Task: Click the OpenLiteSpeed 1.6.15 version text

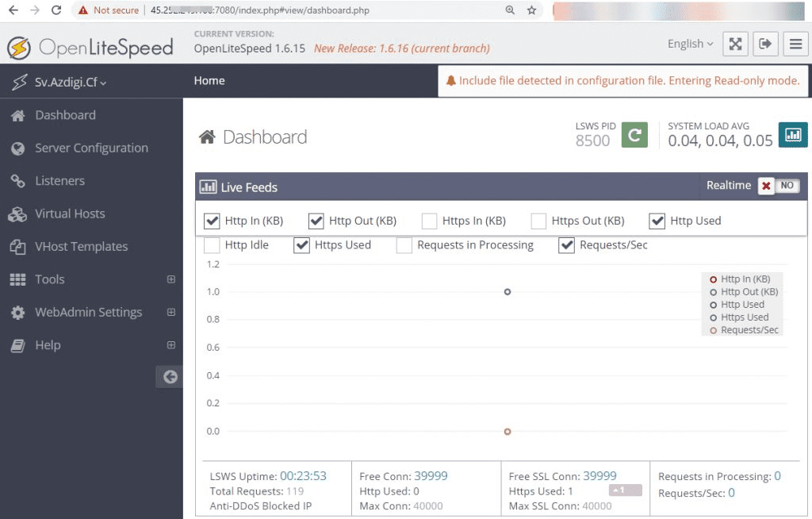Action: (250, 48)
